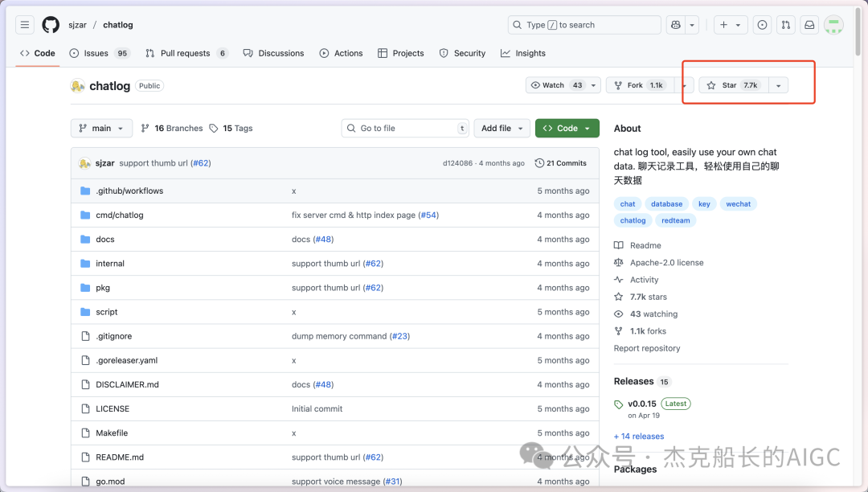Click the GitHub Octocat logo
This screenshot has width=868, height=492.
(51, 25)
